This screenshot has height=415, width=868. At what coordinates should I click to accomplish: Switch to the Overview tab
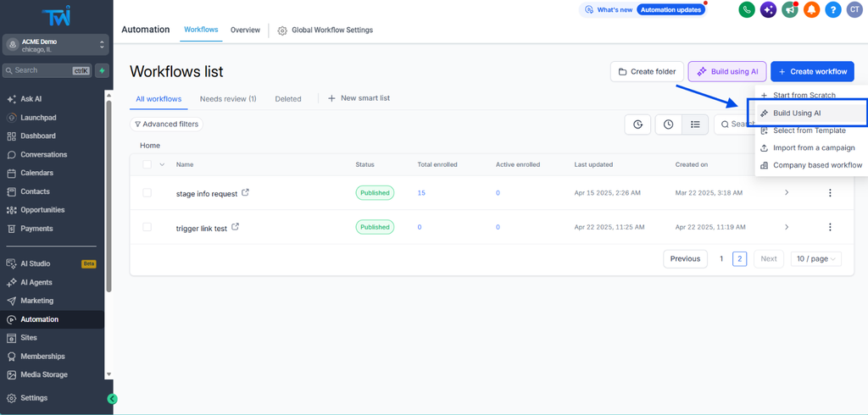click(x=245, y=30)
